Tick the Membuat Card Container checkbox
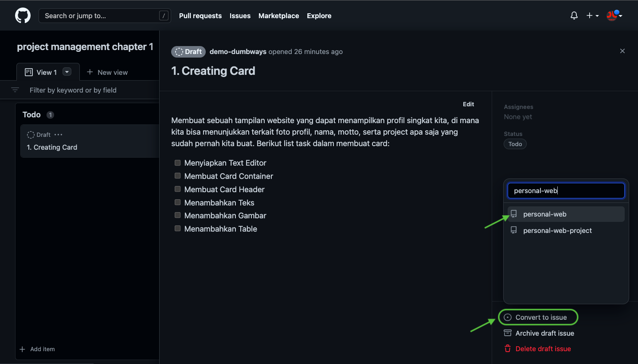638x364 pixels. click(x=177, y=176)
